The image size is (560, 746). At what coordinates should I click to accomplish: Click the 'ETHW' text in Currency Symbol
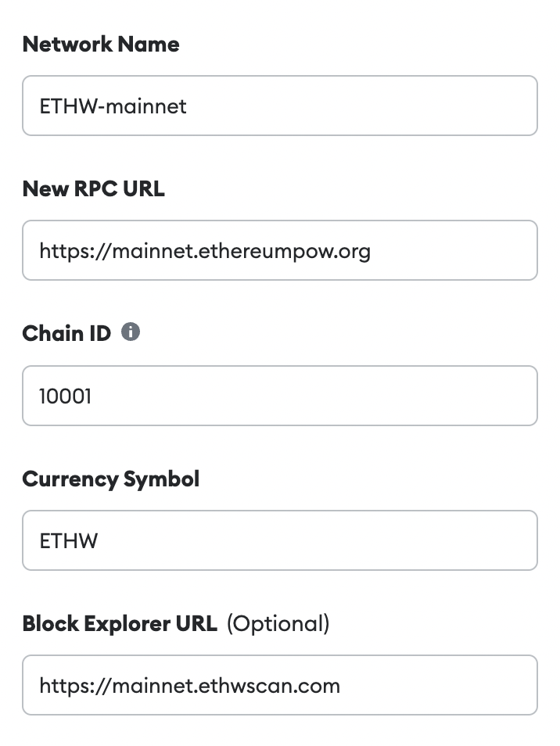point(69,541)
